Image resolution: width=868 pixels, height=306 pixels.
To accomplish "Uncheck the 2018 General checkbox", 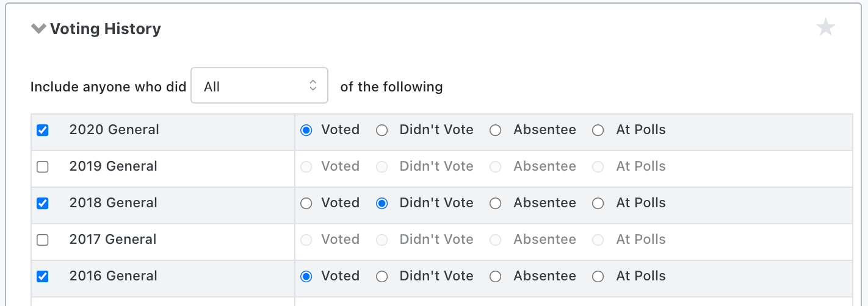I will tap(43, 203).
